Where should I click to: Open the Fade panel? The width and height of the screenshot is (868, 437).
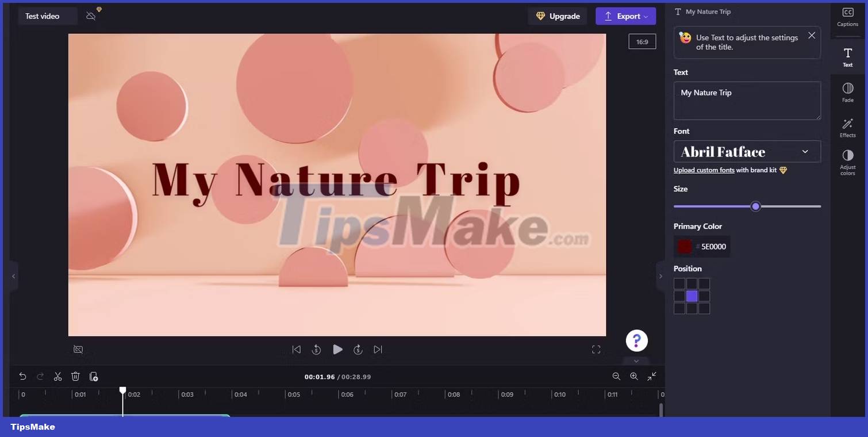tap(847, 92)
